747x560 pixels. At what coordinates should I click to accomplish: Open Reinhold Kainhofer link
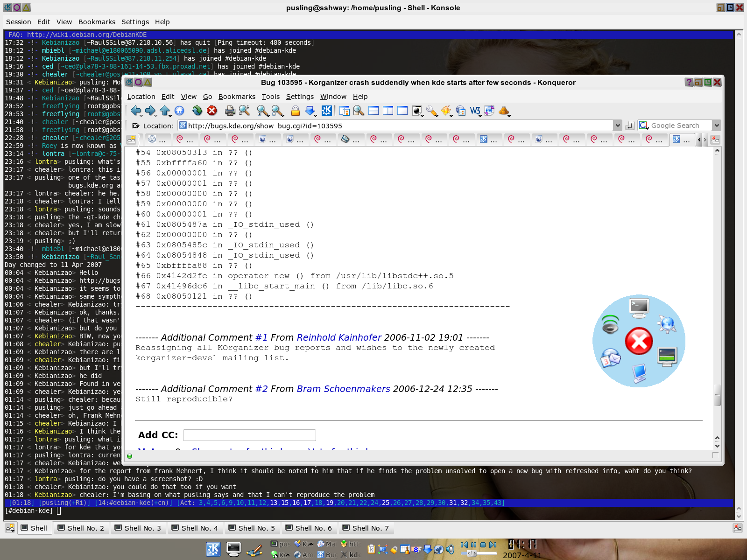point(339,337)
